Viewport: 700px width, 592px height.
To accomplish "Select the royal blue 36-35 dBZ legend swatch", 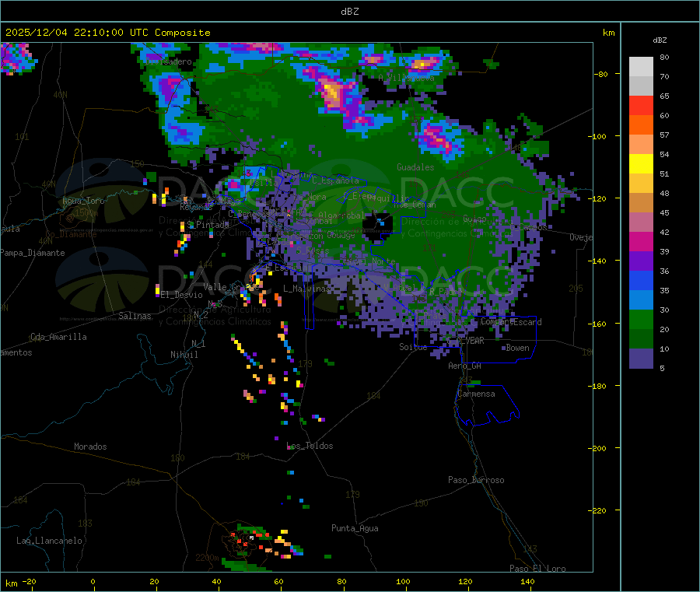I will [641, 280].
